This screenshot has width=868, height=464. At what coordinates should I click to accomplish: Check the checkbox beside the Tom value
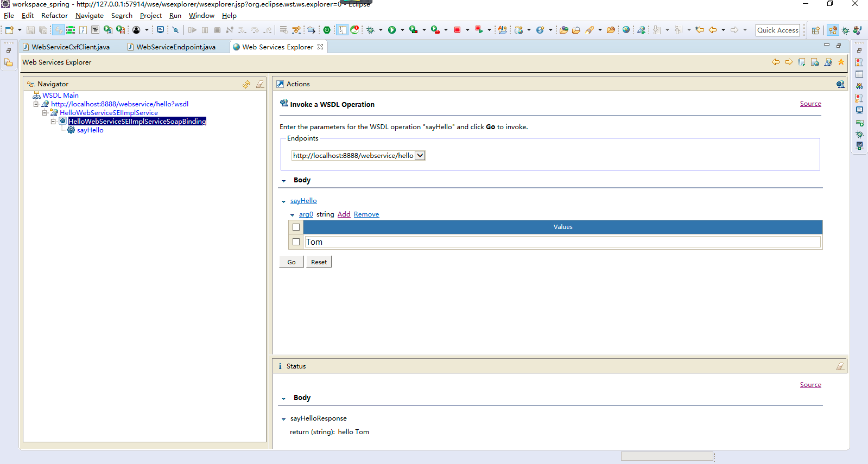296,242
